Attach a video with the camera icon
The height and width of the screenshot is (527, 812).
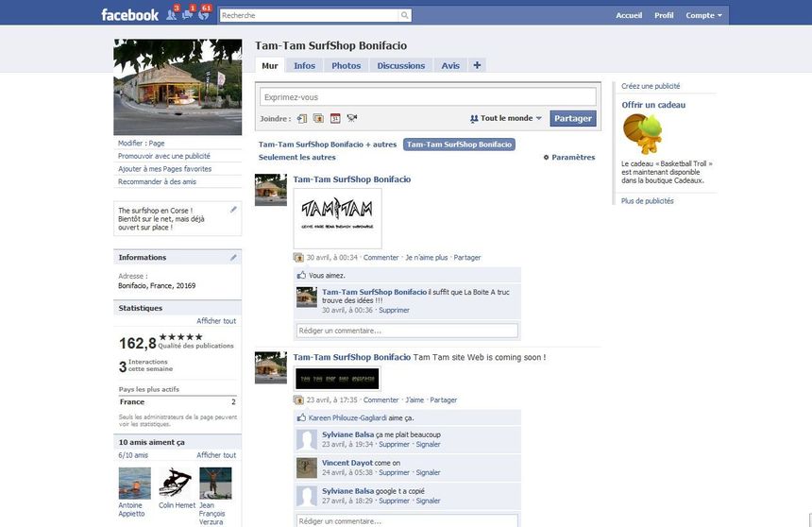[x=352, y=118]
